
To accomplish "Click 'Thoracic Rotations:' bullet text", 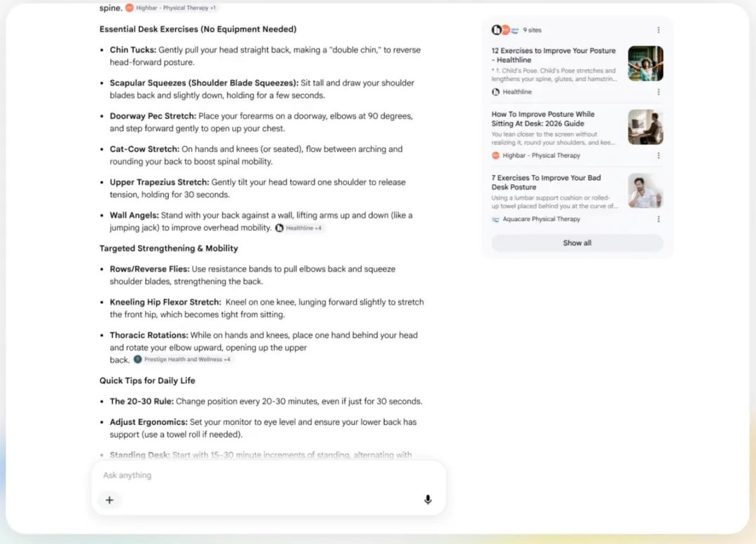I will (x=149, y=335).
